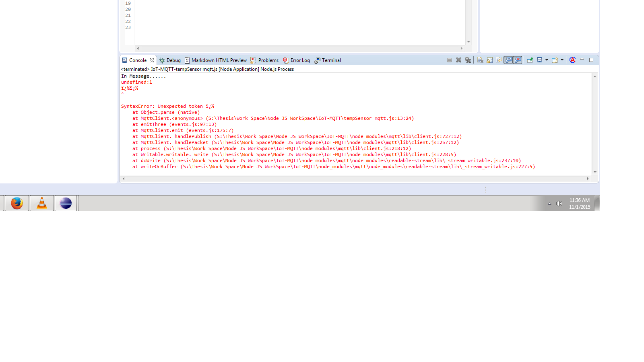The width and height of the screenshot is (644, 362).
Task: Click the terminated IoT-MQTT-tempSensor process label
Action: (x=207, y=69)
